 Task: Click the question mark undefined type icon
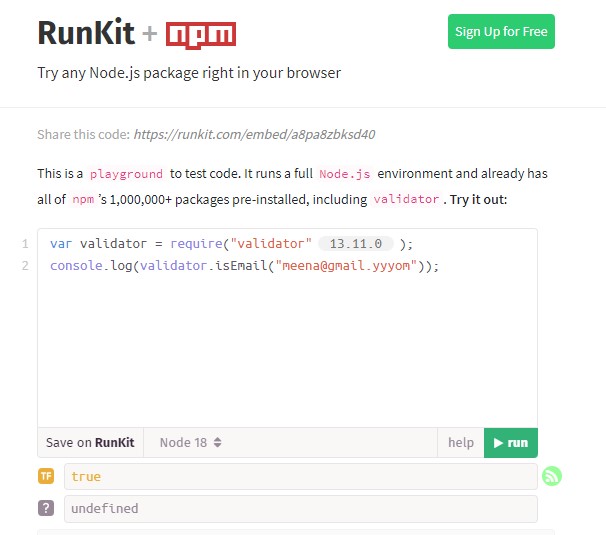[46, 508]
